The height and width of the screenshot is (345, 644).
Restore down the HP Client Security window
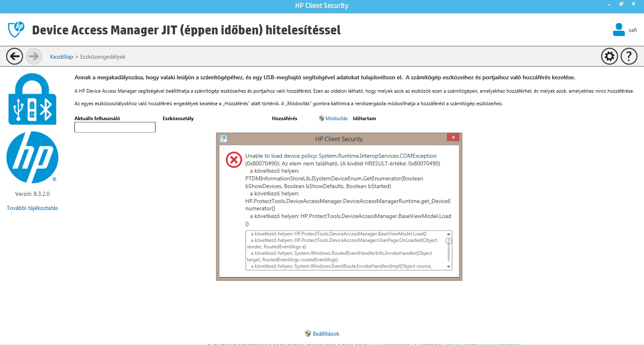click(x=621, y=4)
